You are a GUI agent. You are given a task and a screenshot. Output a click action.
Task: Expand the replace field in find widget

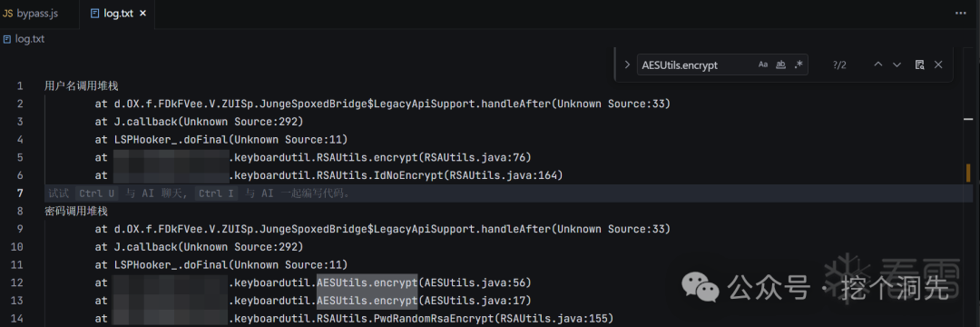[627, 64]
